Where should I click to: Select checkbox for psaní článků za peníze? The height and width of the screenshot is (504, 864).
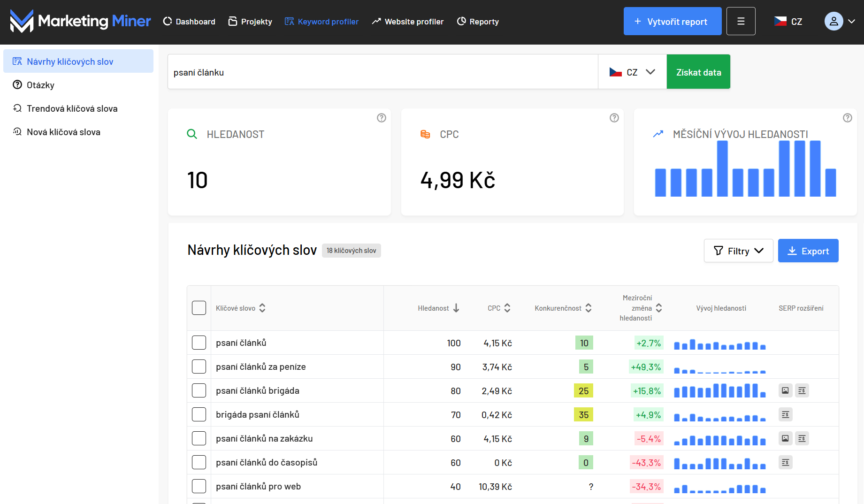point(199,367)
